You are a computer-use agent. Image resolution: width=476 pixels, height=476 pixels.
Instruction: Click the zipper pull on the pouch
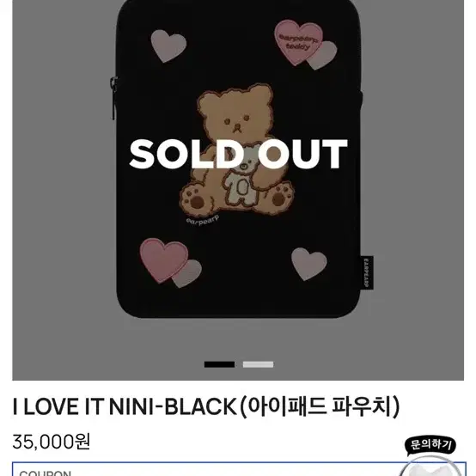tap(113, 98)
